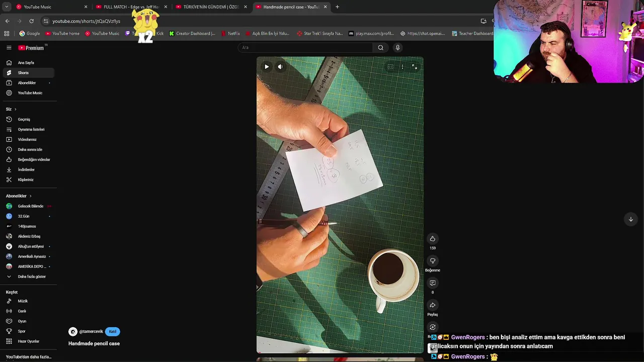This screenshot has height=362, width=644.
Task: Open Akdeniz Erbaş channel
Action: point(28,236)
